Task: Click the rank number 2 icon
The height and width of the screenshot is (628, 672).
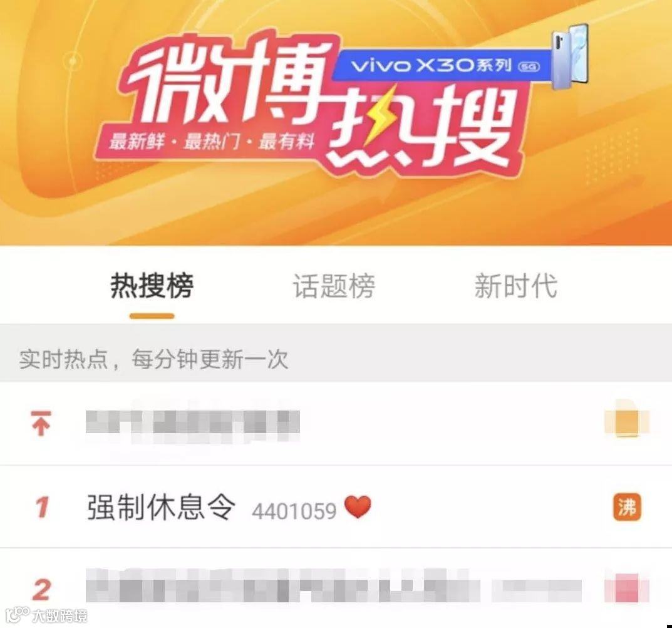Action: pos(41,589)
